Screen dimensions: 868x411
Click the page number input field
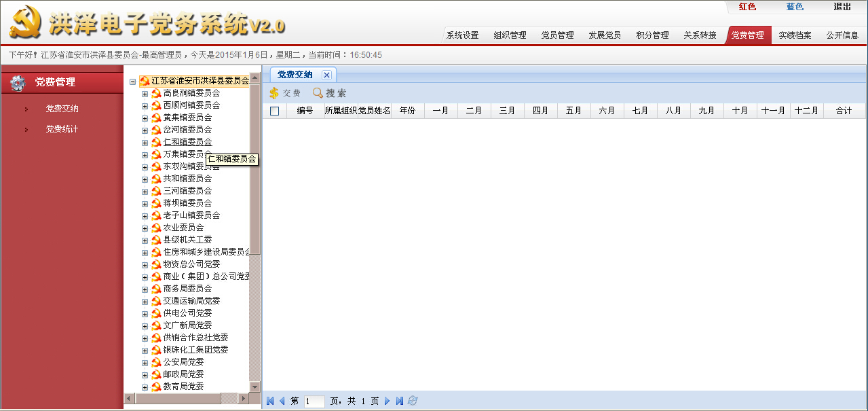coord(314,401)
